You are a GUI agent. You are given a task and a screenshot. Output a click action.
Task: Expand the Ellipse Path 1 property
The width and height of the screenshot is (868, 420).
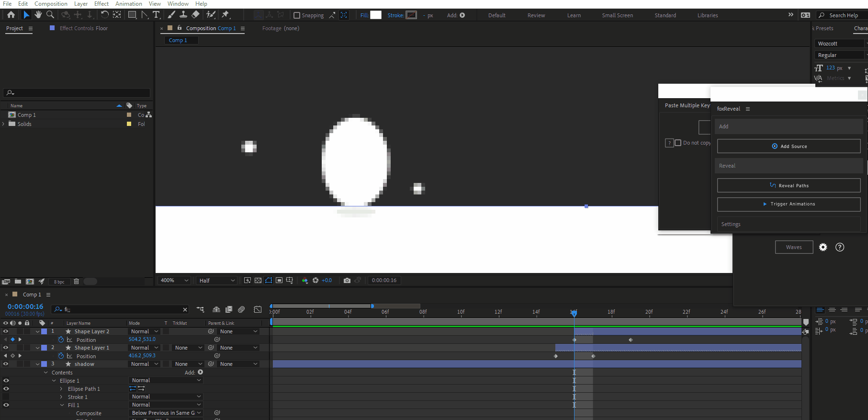click(x=61, y=389)
